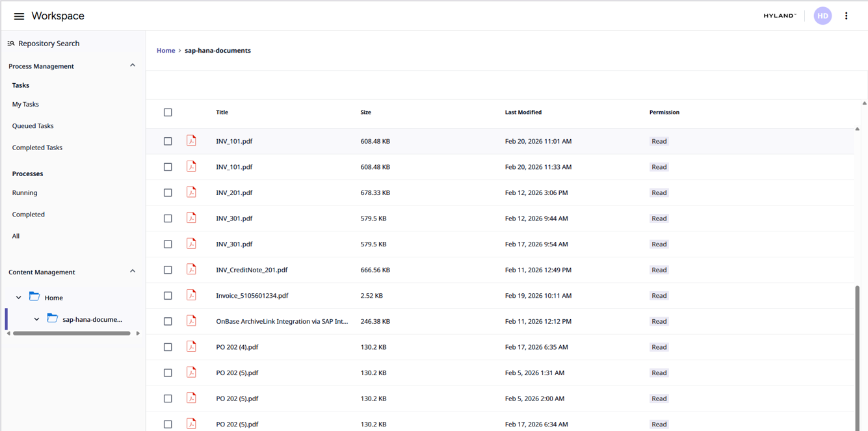Mark the checkbox for PO 202 (4).pdf
This screenshot has height=431, width=868.
click(x=168, y=347)
